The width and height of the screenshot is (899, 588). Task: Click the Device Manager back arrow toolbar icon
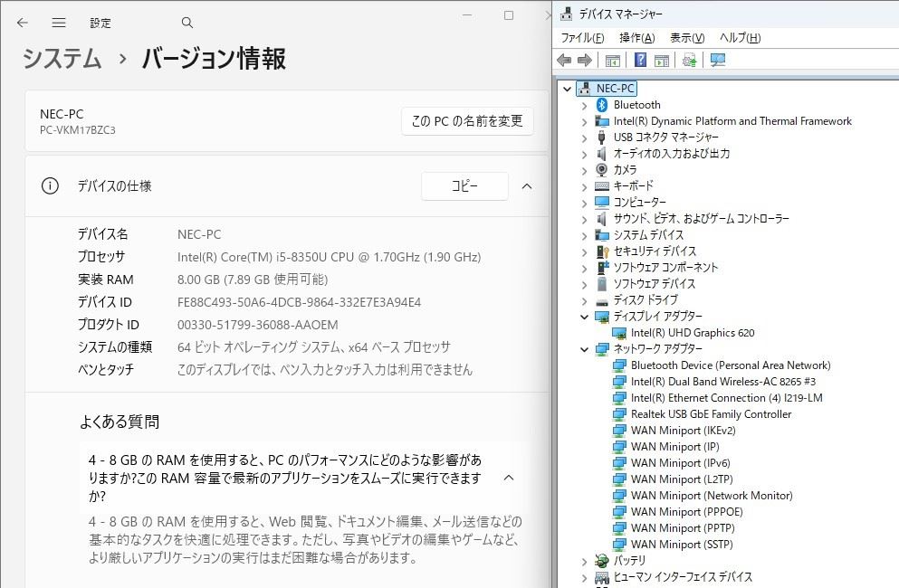[564, 61]
